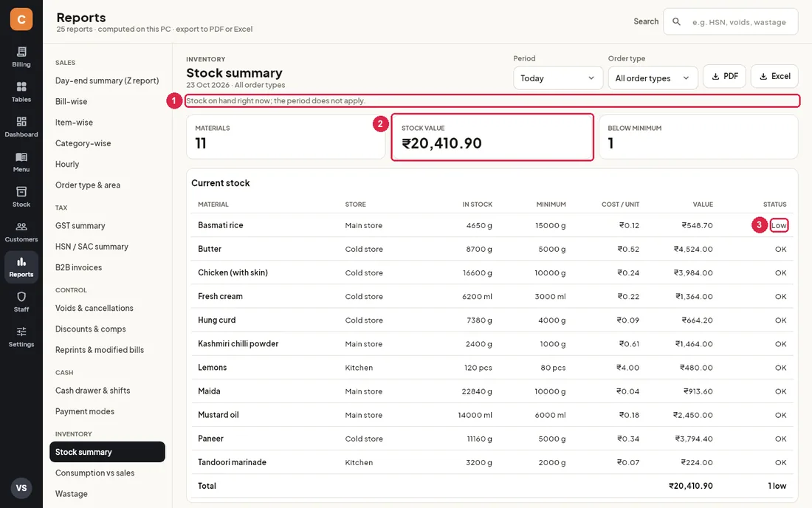
Task: Click the Lemons material name
Action: point(213,368)
